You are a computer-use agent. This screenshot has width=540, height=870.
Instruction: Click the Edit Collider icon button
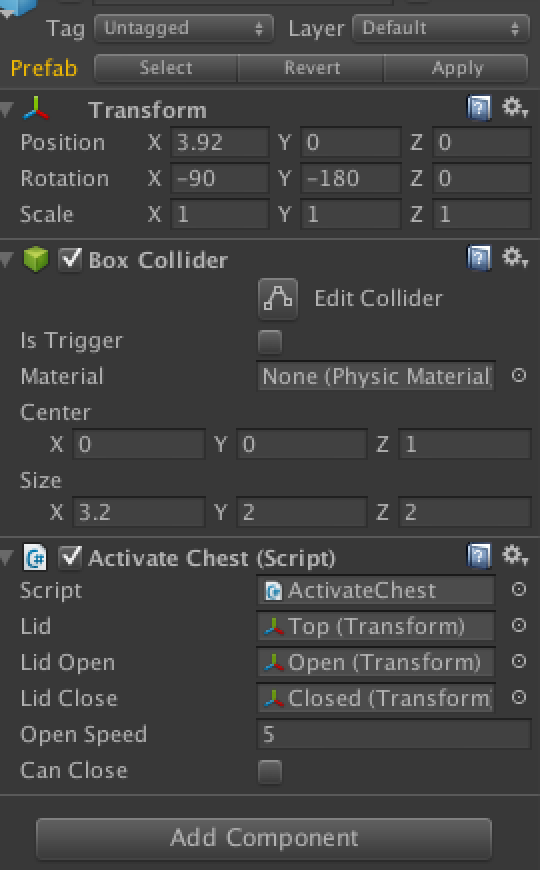(277, 299)
